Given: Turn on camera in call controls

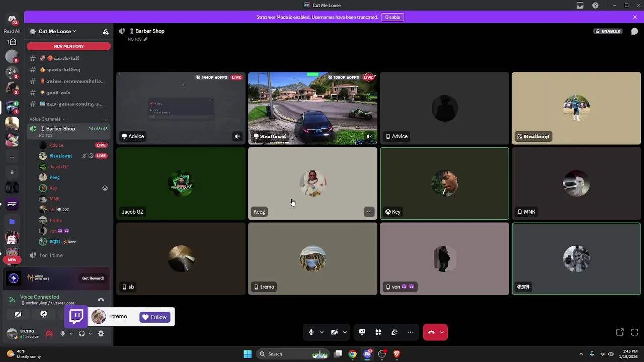Looking at the screenshot, I should pos(334,332).
